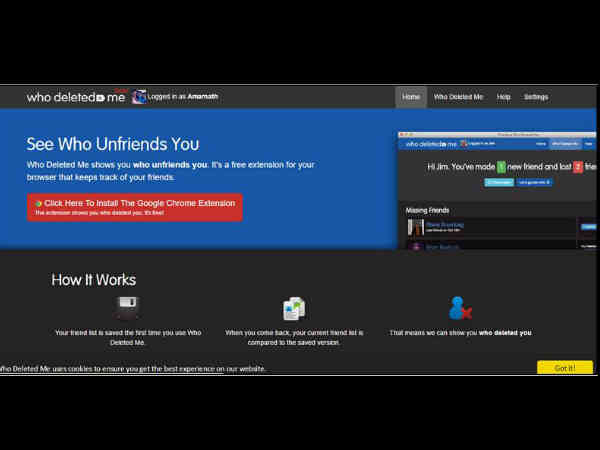This screenshot has width=600, height=450.
Task: Click the Chrome icon in install button
Action: point(39,204)
